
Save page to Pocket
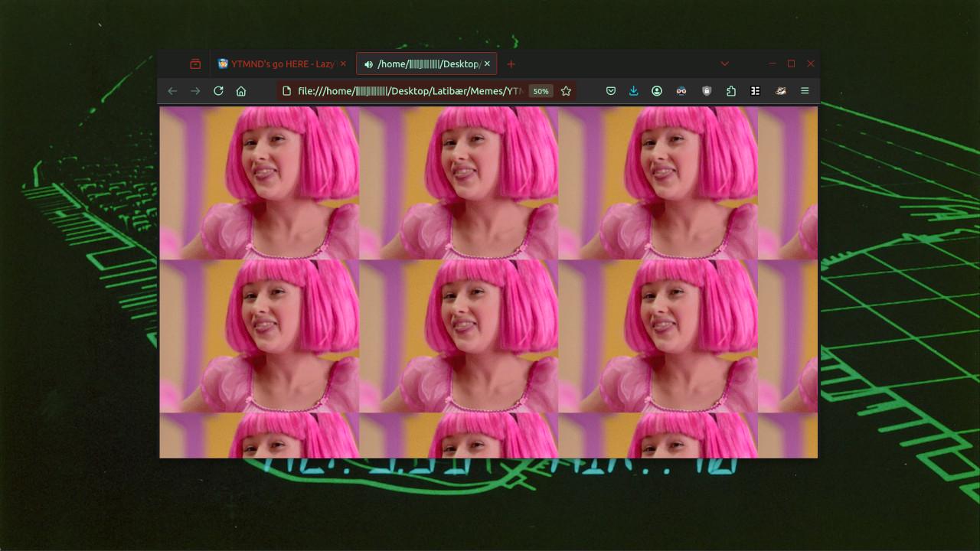click(x=611, y=91)
